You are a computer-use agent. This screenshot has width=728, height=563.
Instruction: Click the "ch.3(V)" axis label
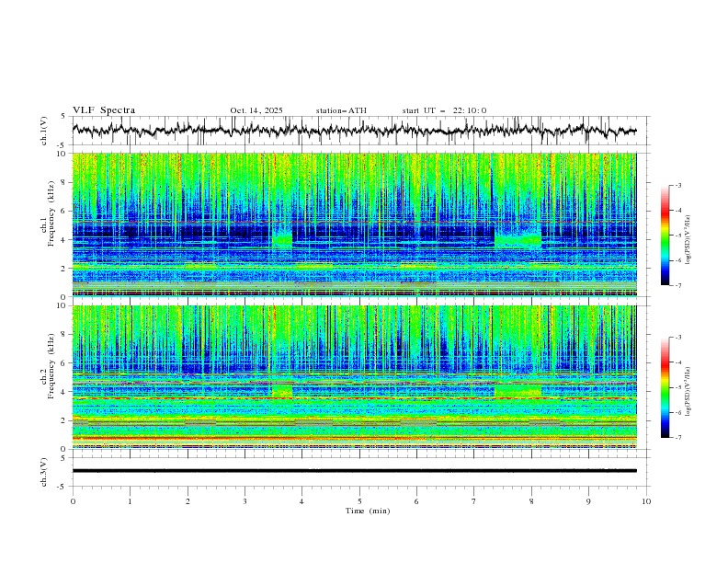point(44,472)
